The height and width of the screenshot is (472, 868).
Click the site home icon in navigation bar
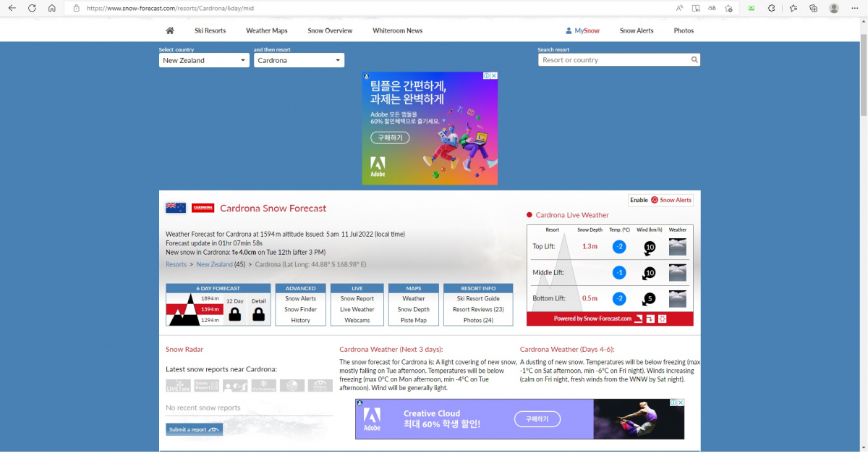170,30
